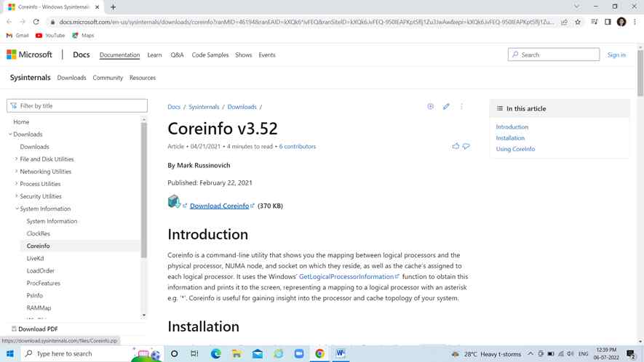Viewport: 644px width, 362px height.
Task: Open Sysinternals Resources nav item
Action: pos(143,78)
